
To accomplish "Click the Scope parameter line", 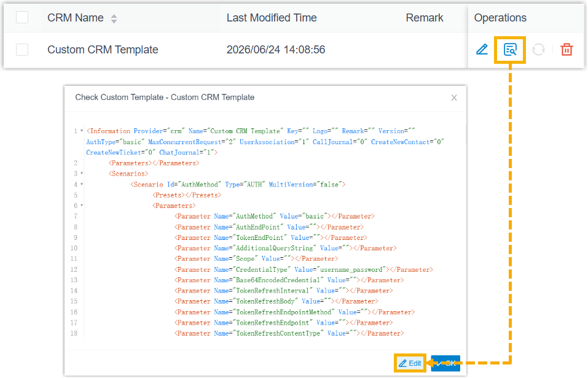I will pos(256,258).
